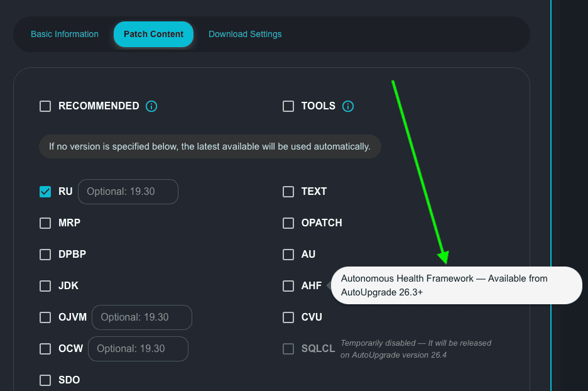Check the JDK option
Screen dimensions: 588x391
45,286
